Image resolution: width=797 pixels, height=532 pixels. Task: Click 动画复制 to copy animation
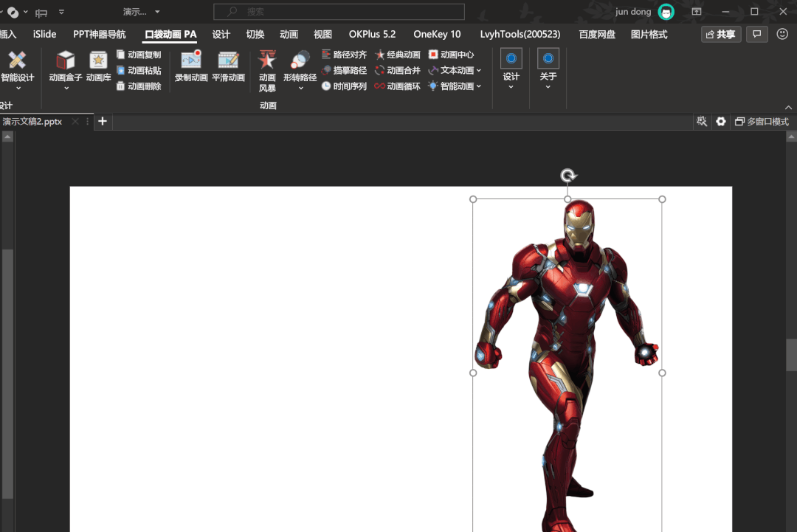(x=139, y=55)
